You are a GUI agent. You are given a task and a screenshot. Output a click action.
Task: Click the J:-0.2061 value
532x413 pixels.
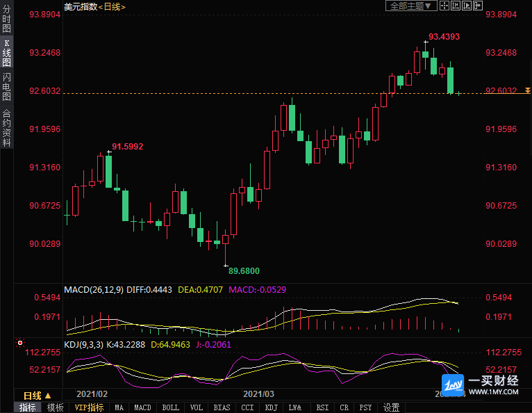[x=213, y=344]
